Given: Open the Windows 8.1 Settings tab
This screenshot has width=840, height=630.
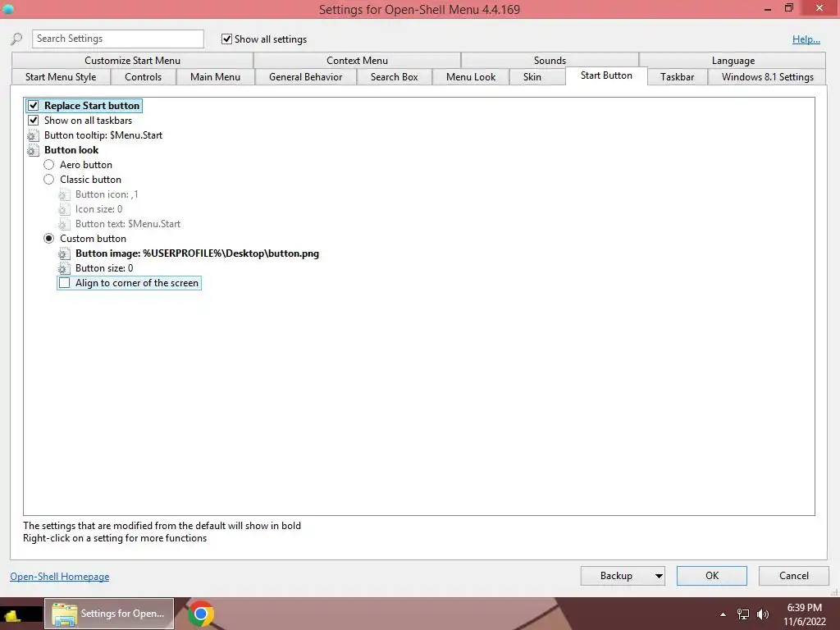Looking at the screenshot, I should (767, 77).
